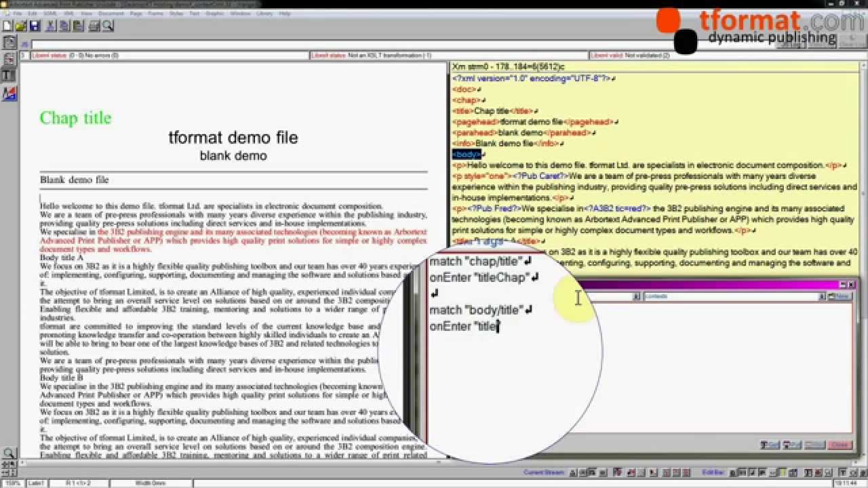Click the Chap title green heading
This screenshot has width=868, height=488.
[x=75, y=118]
